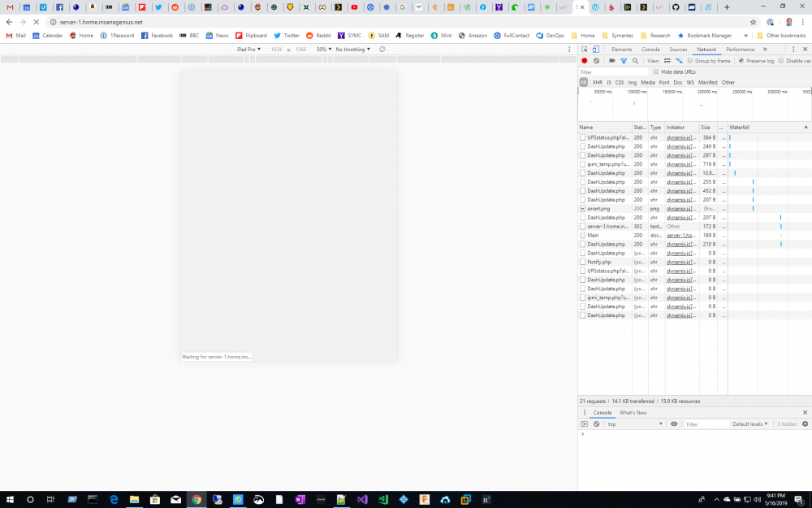Toggle Waterfall column sort arrow
This screenshot has width=812, height=508.
click(x=806, y=127)
